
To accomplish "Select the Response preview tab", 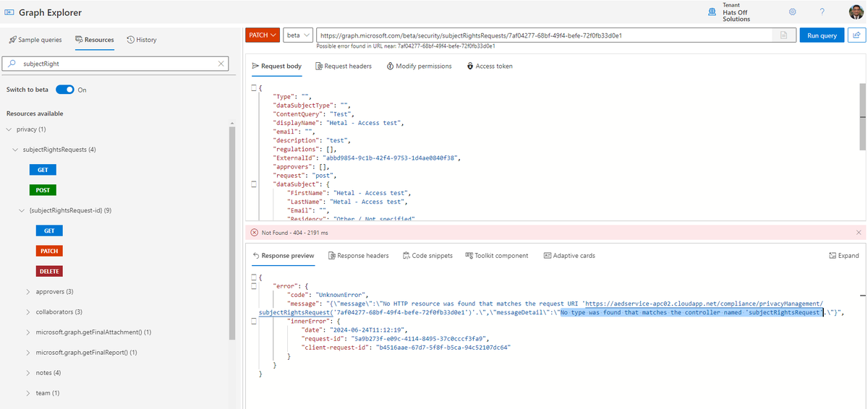I will pyautogui.click(x=283, y=256).
